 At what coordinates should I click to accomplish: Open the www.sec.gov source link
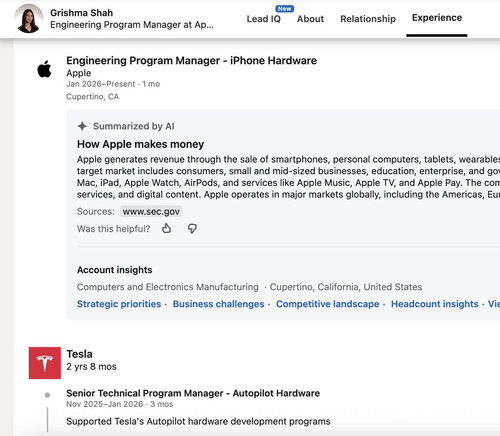click(x=151, y=212)
